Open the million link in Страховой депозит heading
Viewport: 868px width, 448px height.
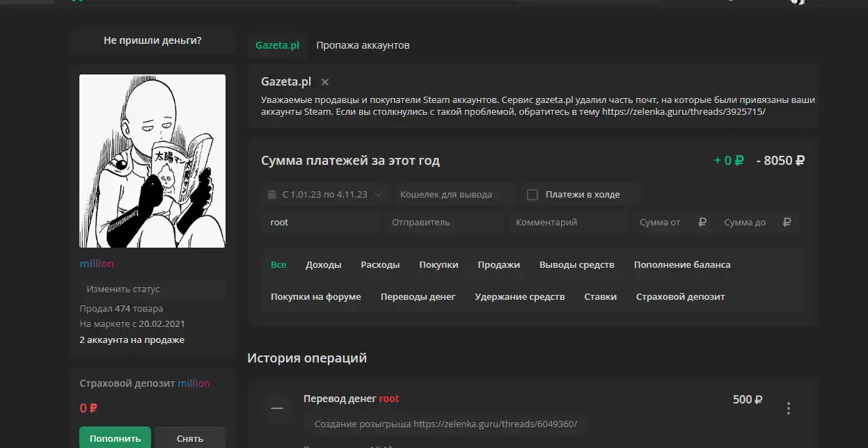point(194,383)
